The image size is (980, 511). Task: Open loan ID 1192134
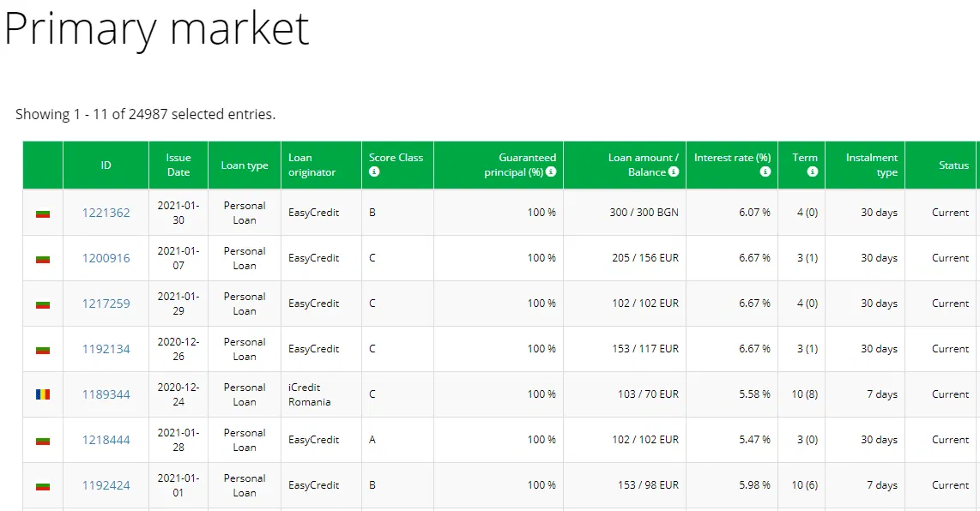[106, 349]
